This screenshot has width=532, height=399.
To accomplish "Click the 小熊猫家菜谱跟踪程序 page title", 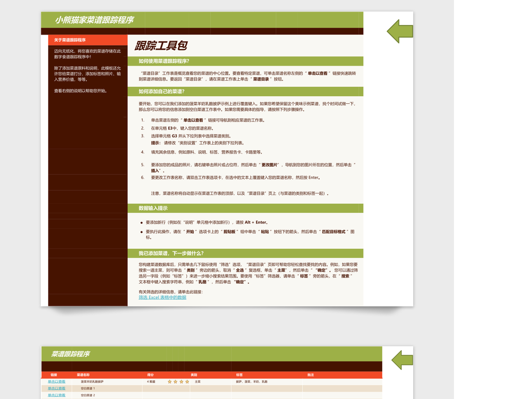I will click(x=94, y=20).
